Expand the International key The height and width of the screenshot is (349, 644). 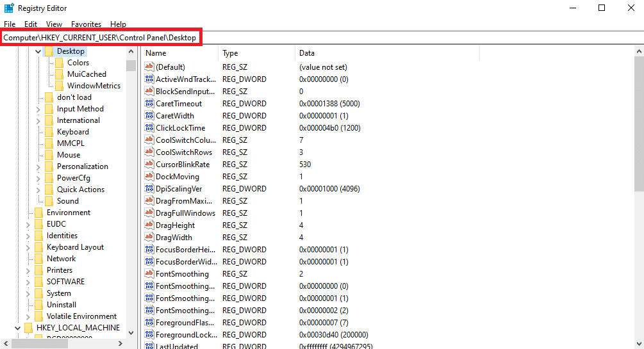click(x=38, y=121)
